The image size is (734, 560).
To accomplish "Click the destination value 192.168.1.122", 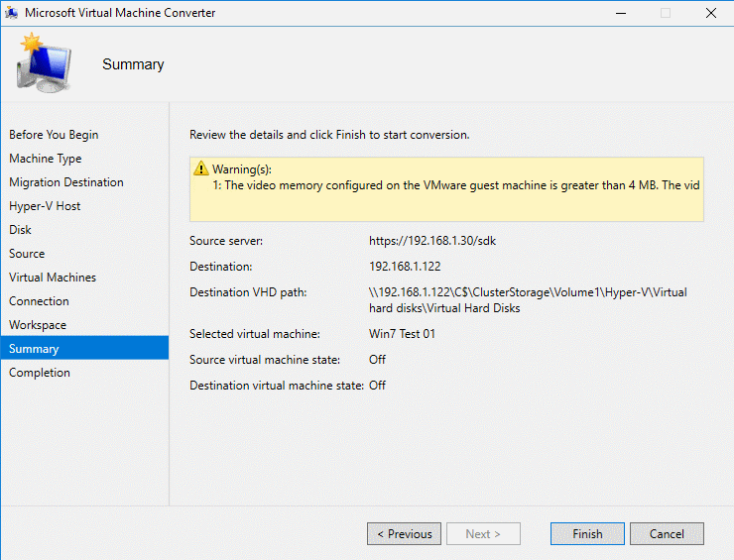I will (x=405, y=267).
